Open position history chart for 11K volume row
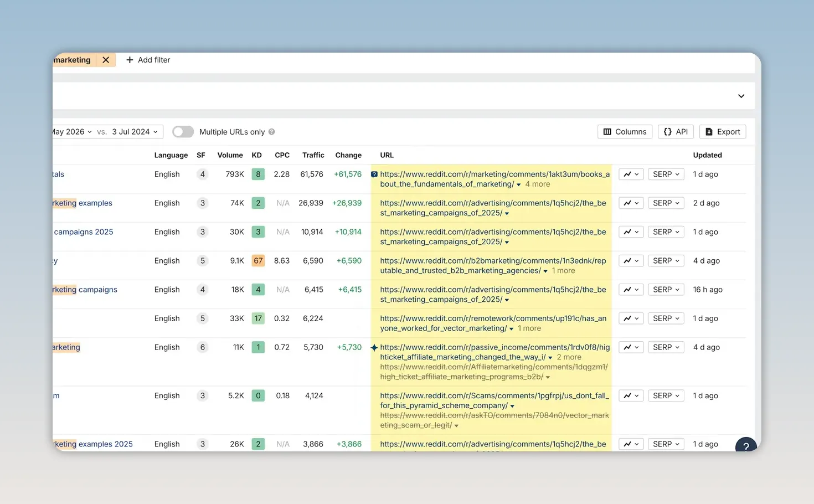Screen dimensions: 814x504 click(631, 347)
